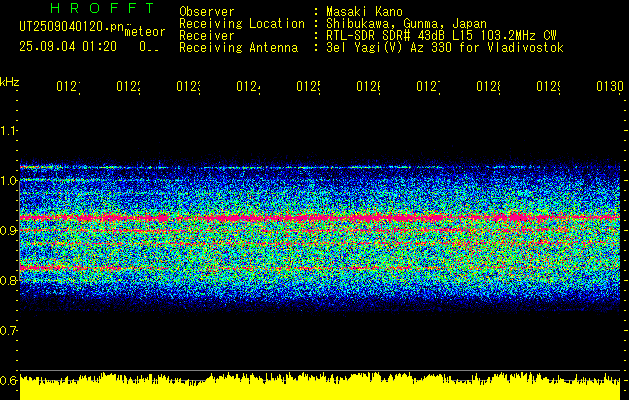Click the kHz axis unit label
This screenshot has width=629, height=400.
9,82
